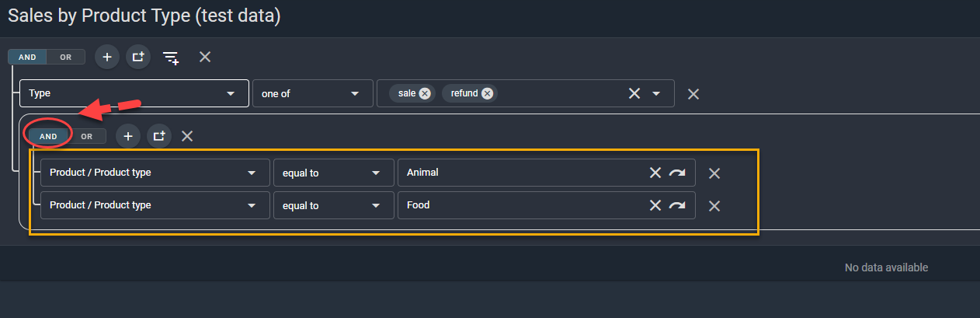This screenshot has height=318, width=980.
Task: Add a condition to the top-level filter group
Action: 107,57
